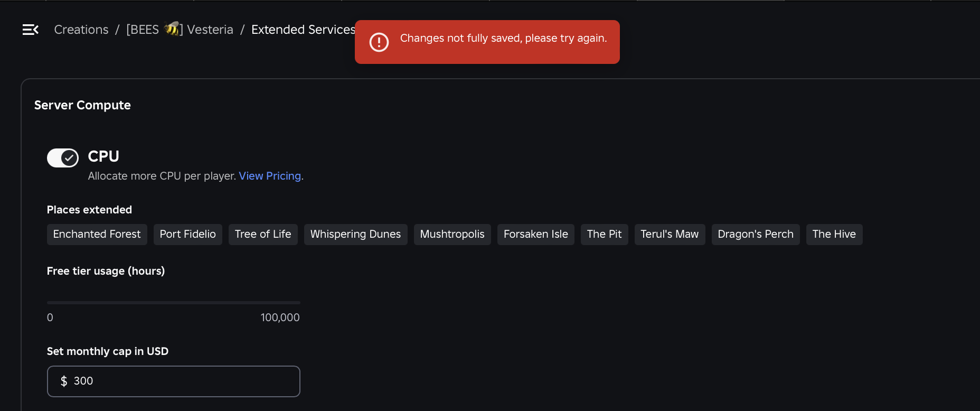The image size is (980, 411).
Task: Open the View Pricing link
Action: [270, 176]
